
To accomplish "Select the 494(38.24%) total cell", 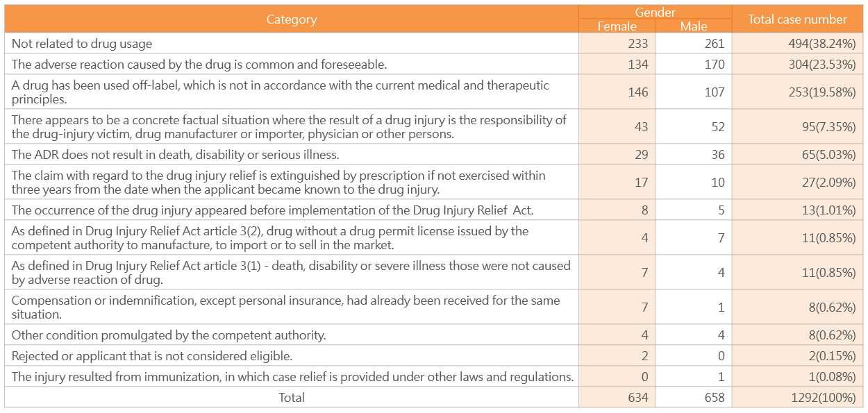I will tap(797, 43).
